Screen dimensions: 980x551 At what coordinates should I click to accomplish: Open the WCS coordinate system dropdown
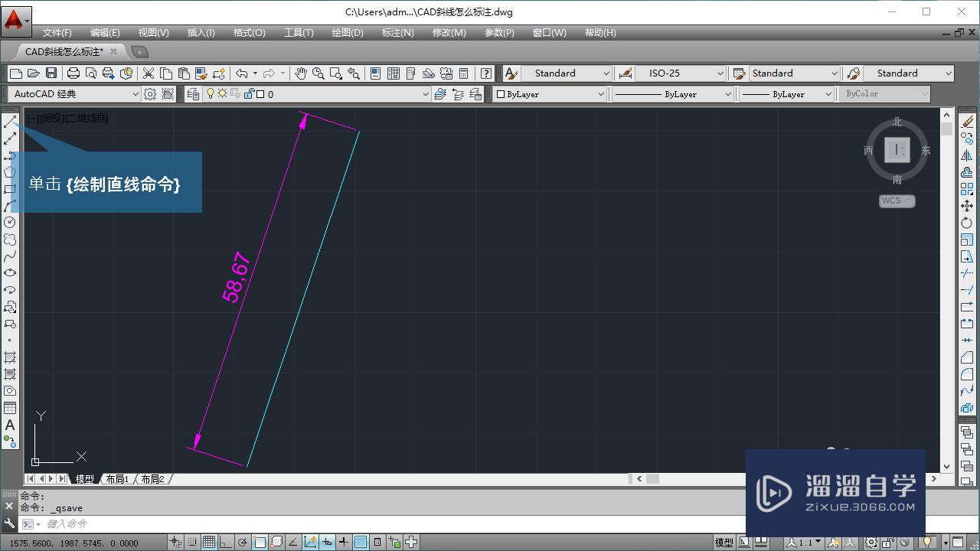tap(897, 201)
